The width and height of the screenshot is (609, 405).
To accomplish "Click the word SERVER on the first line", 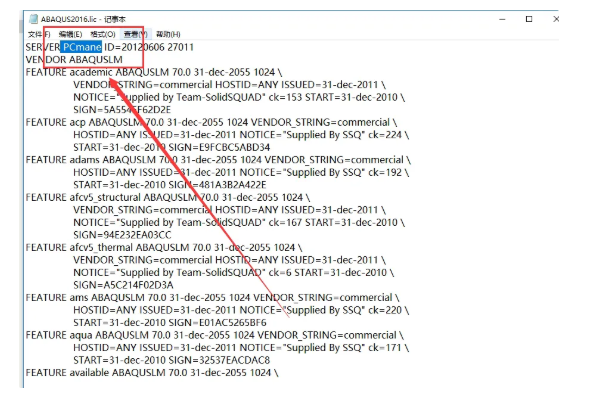I will tap(42, 47).
